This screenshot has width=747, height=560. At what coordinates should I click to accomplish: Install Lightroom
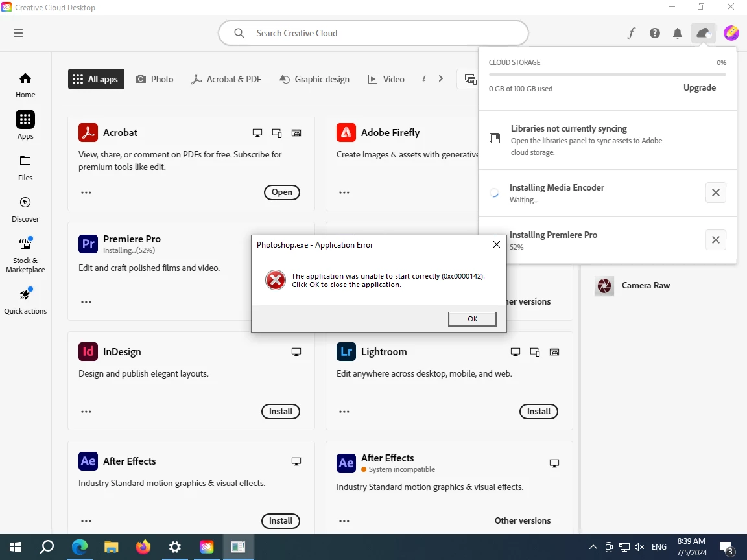point(539,412)
